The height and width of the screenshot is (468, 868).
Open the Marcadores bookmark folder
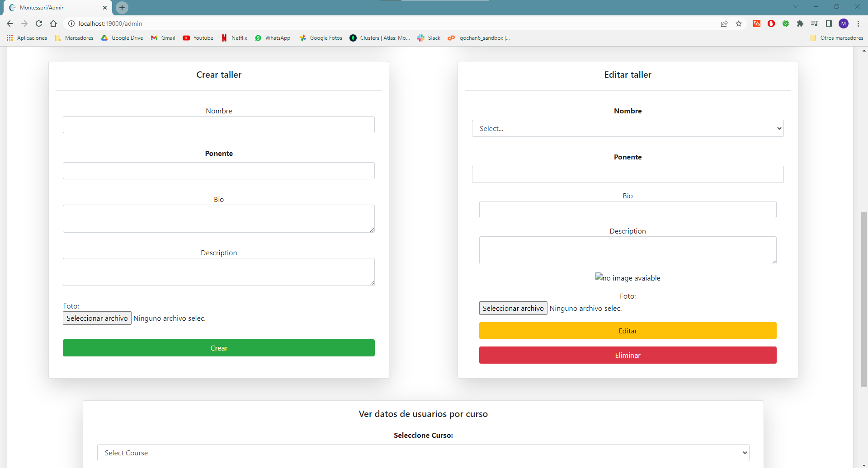(x=74, y=38)
